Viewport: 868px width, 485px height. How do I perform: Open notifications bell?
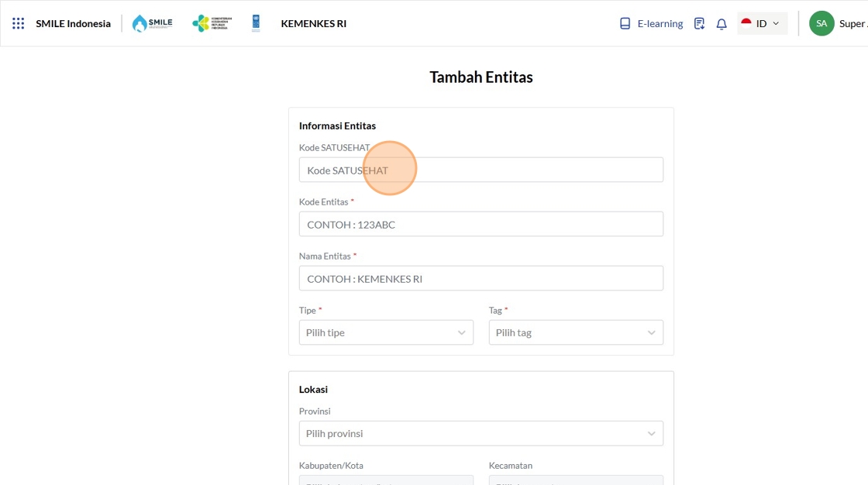point(722,24)
